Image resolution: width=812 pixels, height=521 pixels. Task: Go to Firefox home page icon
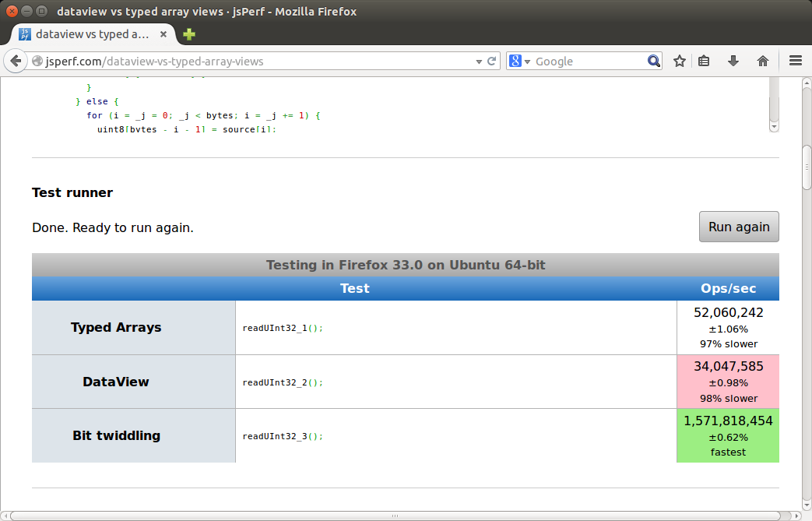tap(763, 61)
